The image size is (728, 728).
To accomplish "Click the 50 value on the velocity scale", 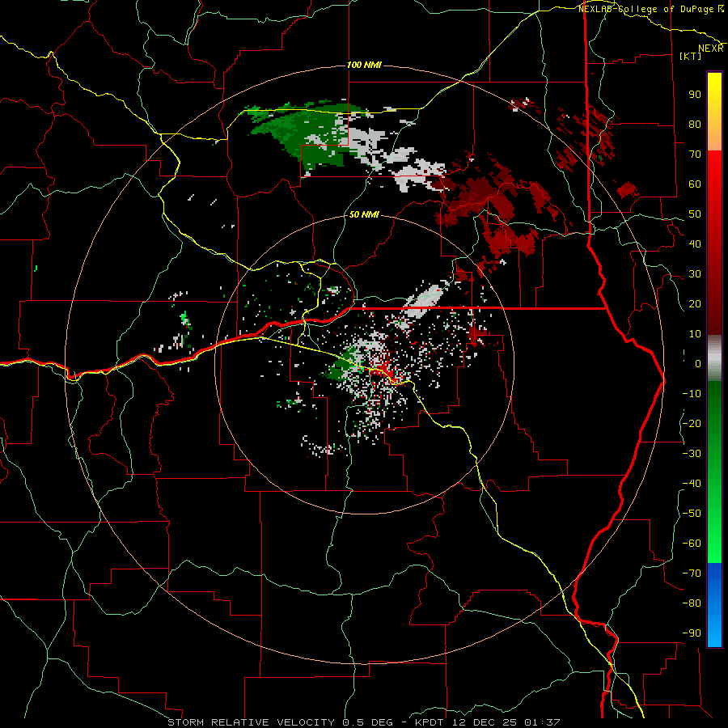I will pyautogui.click(x=695, y=214).
